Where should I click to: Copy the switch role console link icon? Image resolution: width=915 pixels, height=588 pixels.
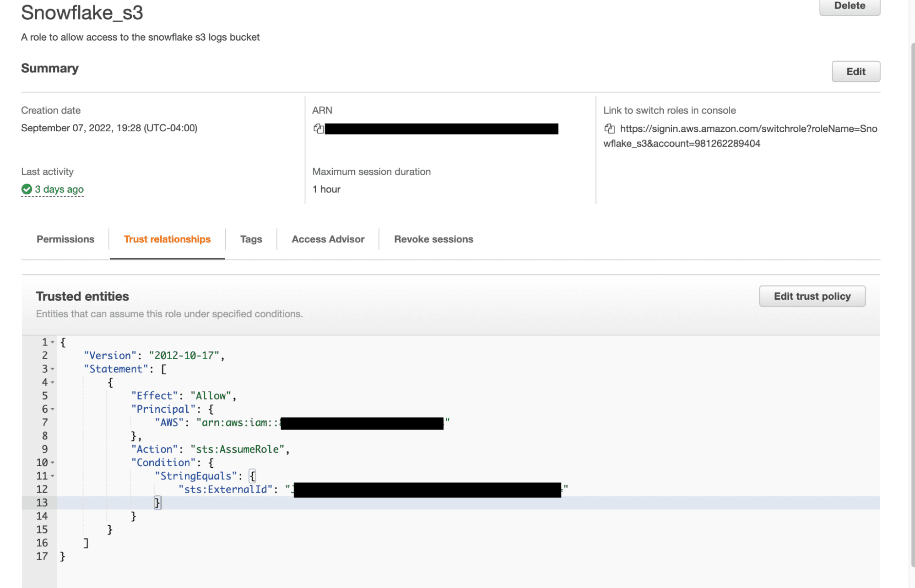coord(610,129)
